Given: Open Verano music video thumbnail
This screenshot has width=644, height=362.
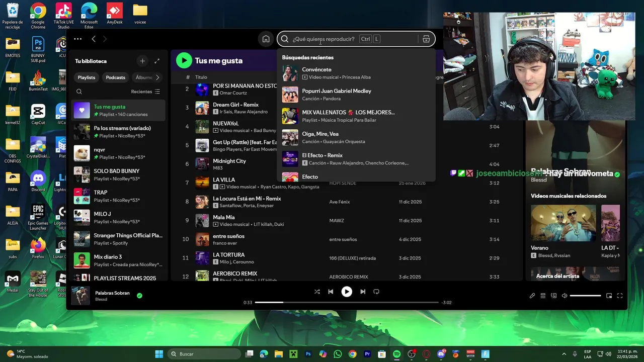Looking at the screenshot, I should coord(563,223).
